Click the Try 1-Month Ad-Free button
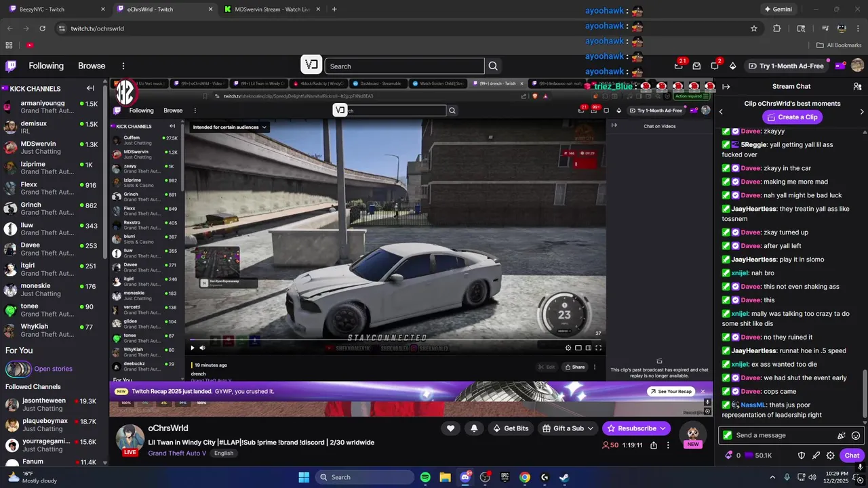This screenshot has width=868, height=488. [786, 66]
